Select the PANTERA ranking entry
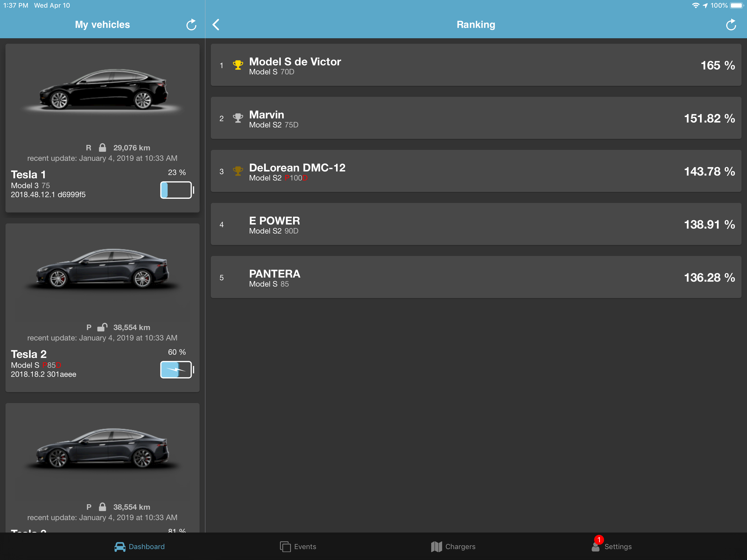Image resolution: width=747 pixels, height=560 pixels. pyautogui.click(x=475, y=277)
